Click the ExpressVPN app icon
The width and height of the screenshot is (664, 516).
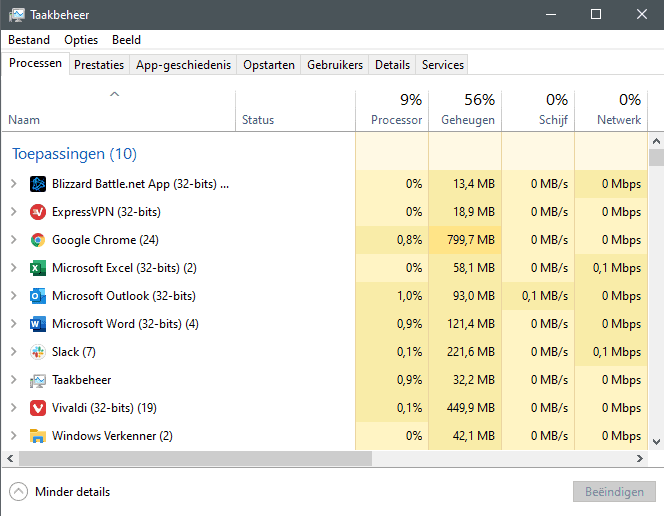[38, 212]
